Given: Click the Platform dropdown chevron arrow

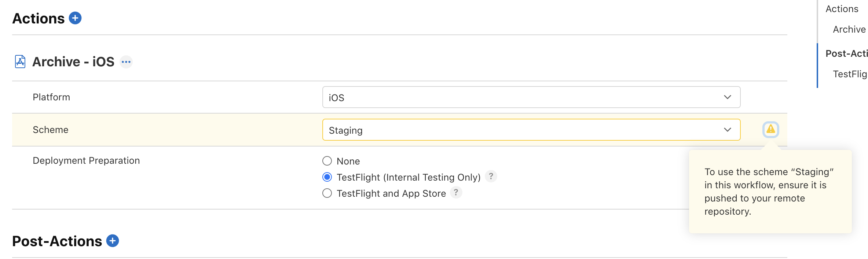Looking at the screenshot, I should [x=728, y=97].
